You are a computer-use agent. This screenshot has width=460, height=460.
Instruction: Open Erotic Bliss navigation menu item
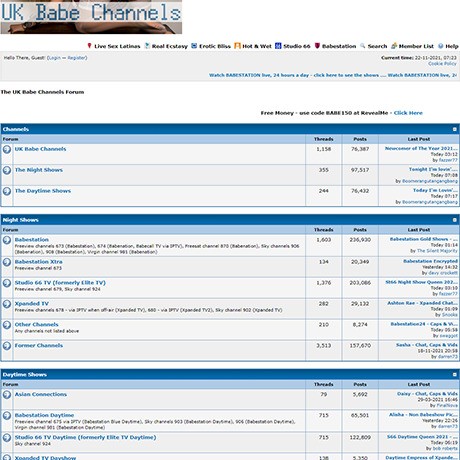[211, 46]
